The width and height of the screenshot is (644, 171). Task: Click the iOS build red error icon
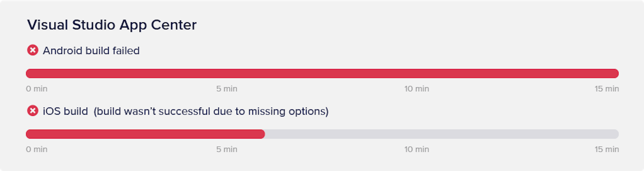click(32, 111)
